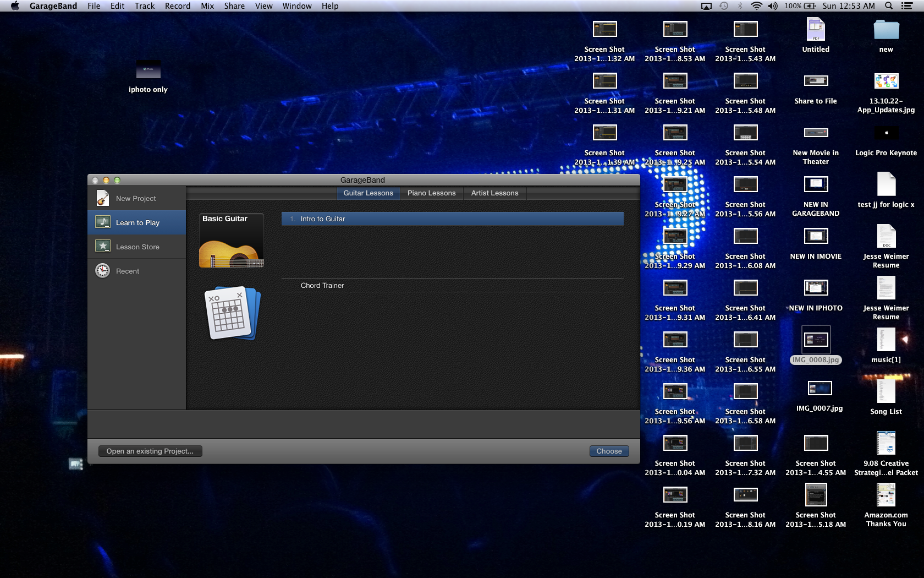Select Screen Shot 2013-1...6.08 AM file
The width and height of the screenshot is (924, 578).
[745, 236]
